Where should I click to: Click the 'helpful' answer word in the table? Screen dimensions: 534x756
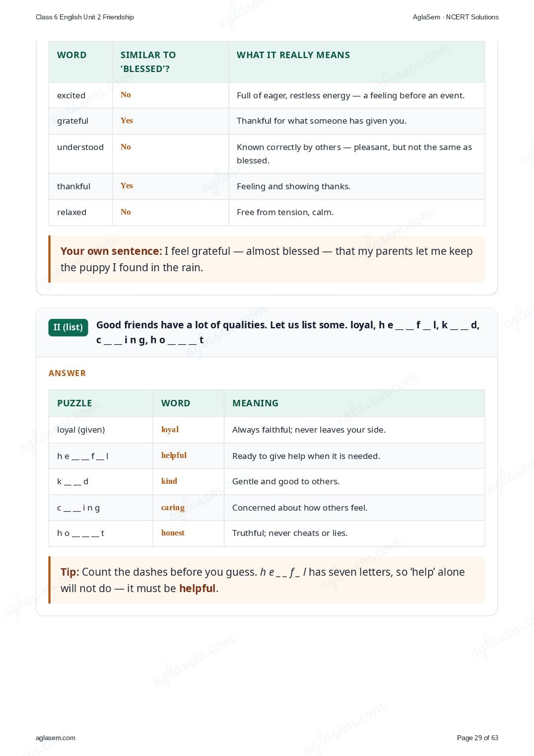[x=174, y=455]
